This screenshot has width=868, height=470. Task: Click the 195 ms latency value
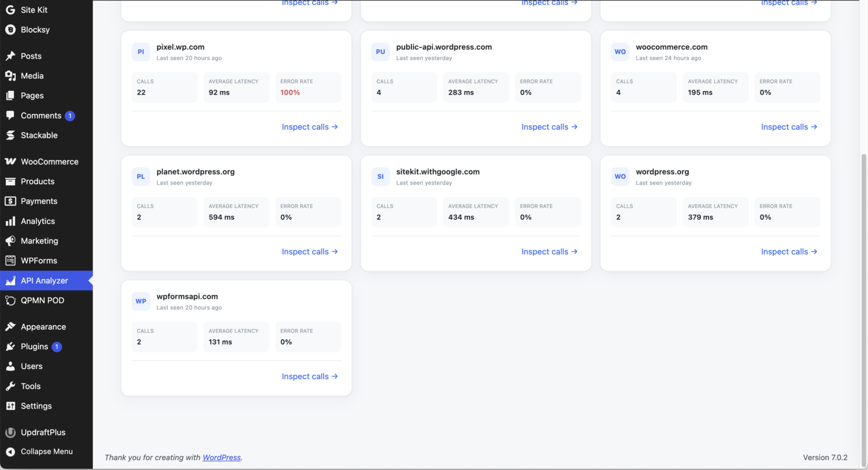(700, 93)
